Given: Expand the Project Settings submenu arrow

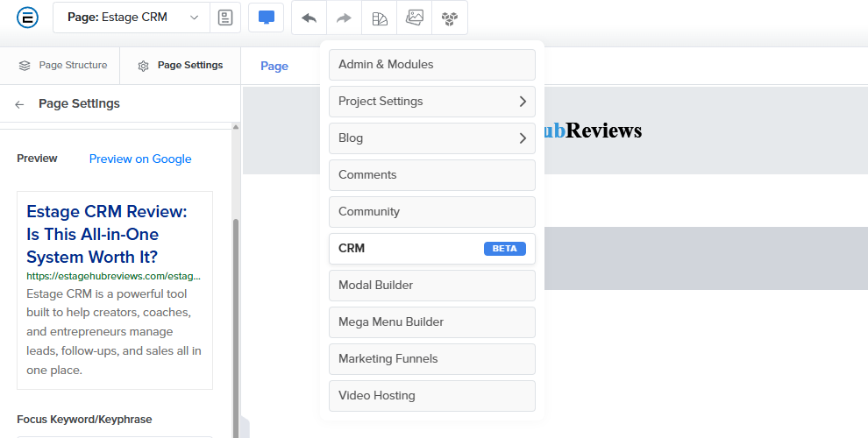Looking at the screenshot, I should point(523,102).
